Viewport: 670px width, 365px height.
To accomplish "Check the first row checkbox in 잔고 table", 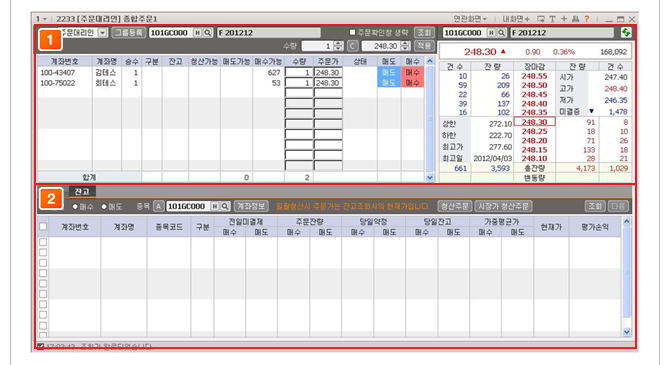I will (43, 242).
